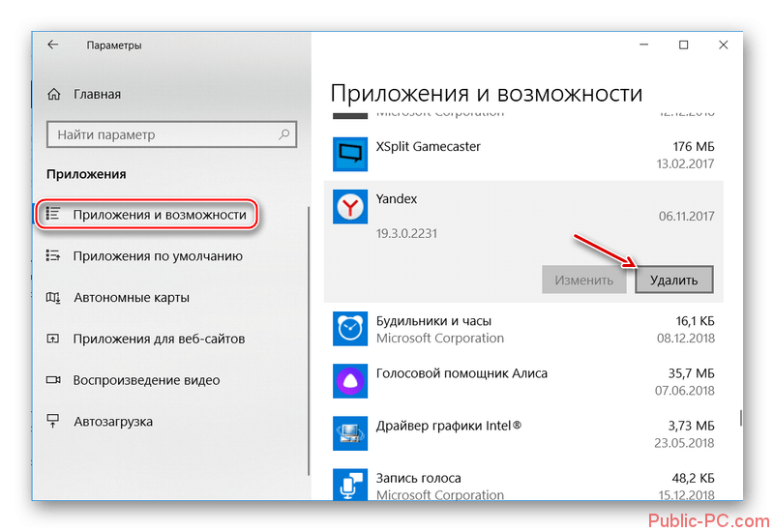Click the Воспроизведение видео camera icon
Viewport: 774px width, 532px height.
pyautogui.click(x=53, y=380)
